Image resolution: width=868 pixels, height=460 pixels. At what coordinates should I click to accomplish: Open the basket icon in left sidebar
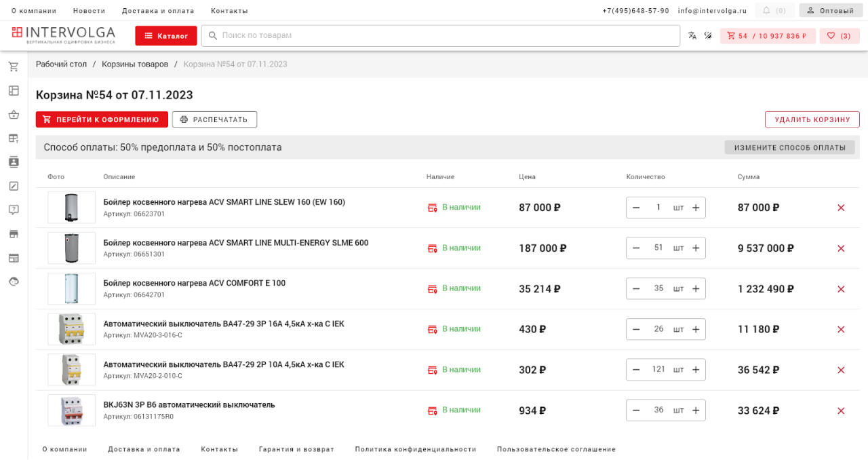tap(13, 115)
